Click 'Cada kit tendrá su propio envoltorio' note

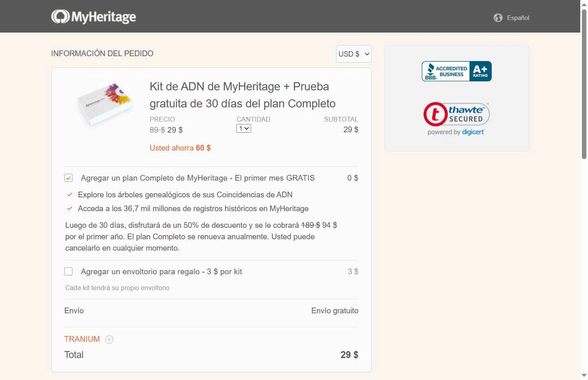tap(118, 288)
